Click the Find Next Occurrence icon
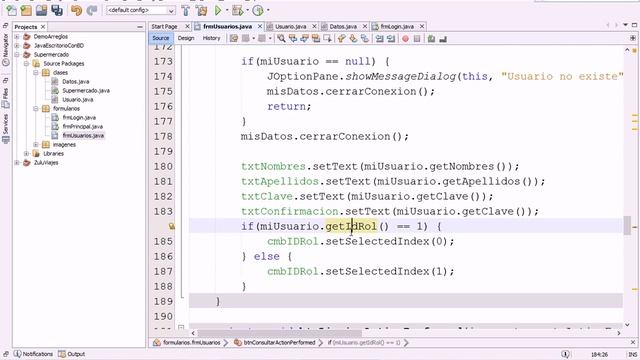This screenshot has height=360, width=640. point(304,38)
